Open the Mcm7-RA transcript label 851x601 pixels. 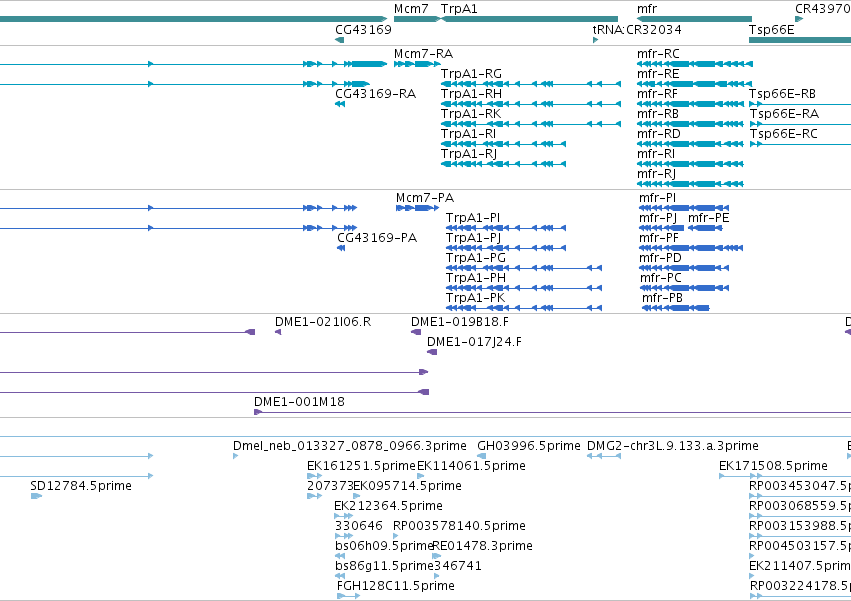coord(423,54)
